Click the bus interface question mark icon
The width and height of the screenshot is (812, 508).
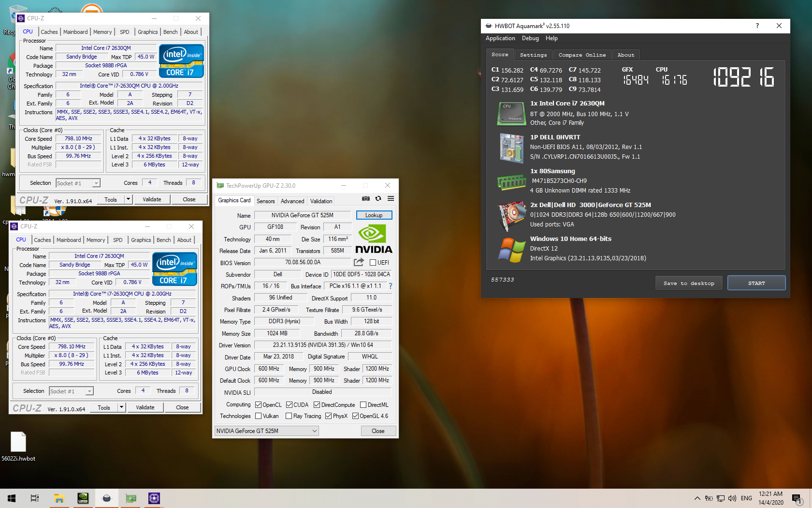coord(391,286)
